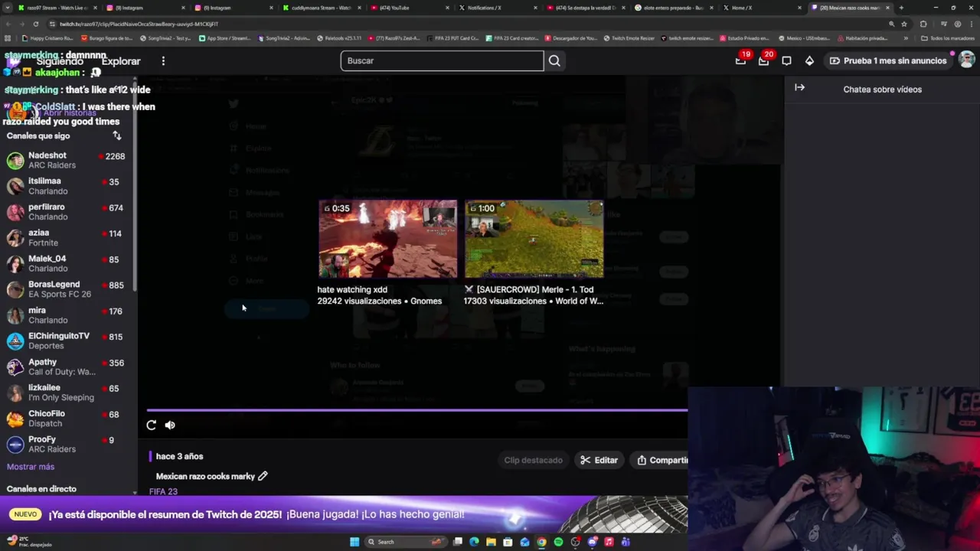Open ElChiringuitoTV channel in sidebar
The image size is (980, 551).
pos(67,341)
